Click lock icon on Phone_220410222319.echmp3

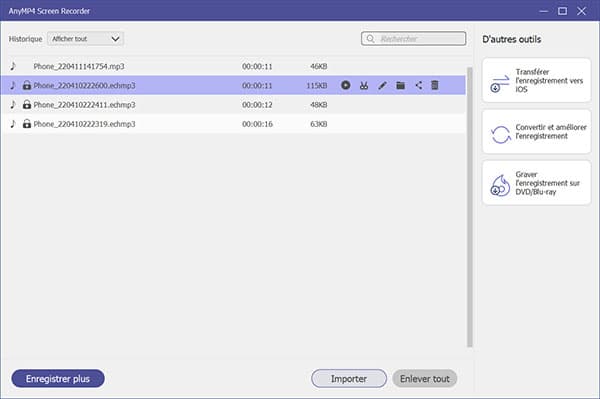coord(26,124)
